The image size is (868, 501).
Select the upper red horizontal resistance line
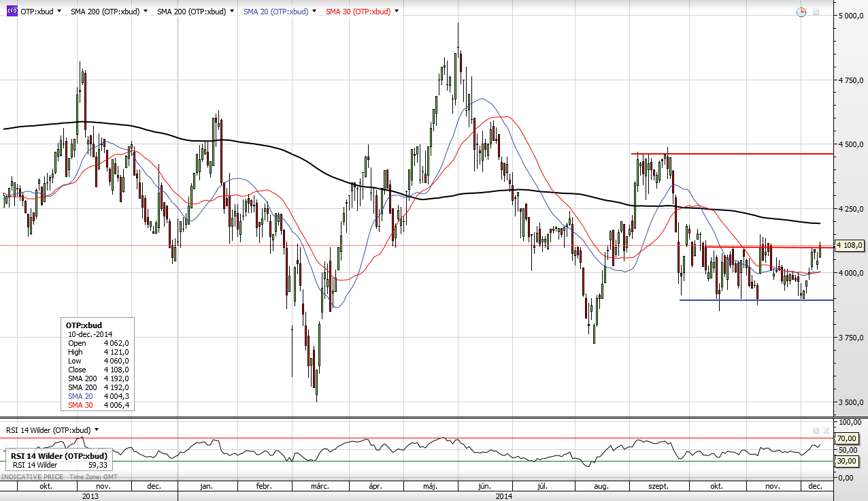(732, 154)
